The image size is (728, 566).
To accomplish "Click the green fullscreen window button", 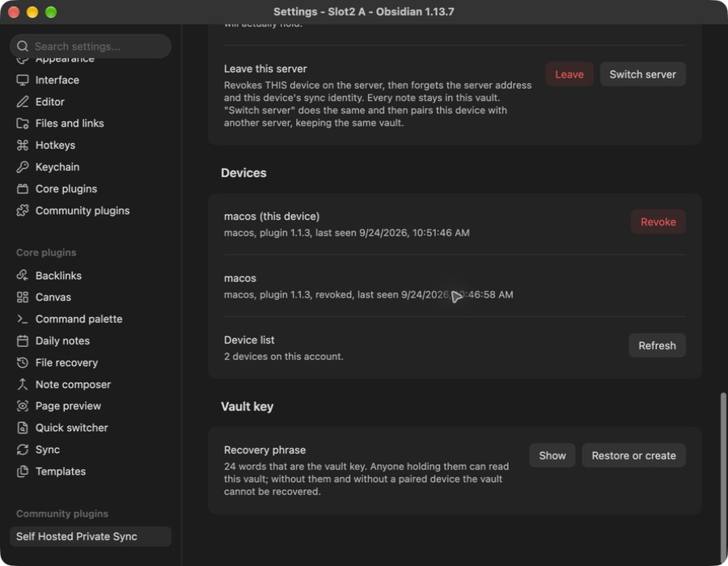I will pyautogui.click(x=51, y=12).
